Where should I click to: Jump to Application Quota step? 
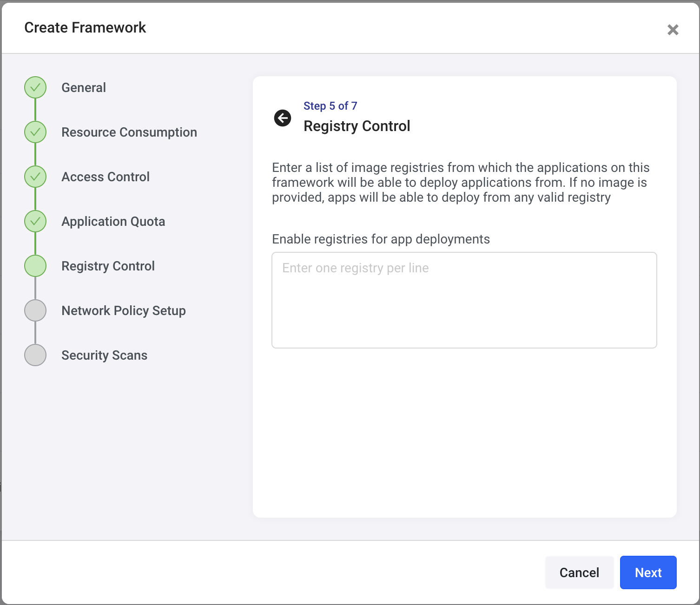coord(113,221)
